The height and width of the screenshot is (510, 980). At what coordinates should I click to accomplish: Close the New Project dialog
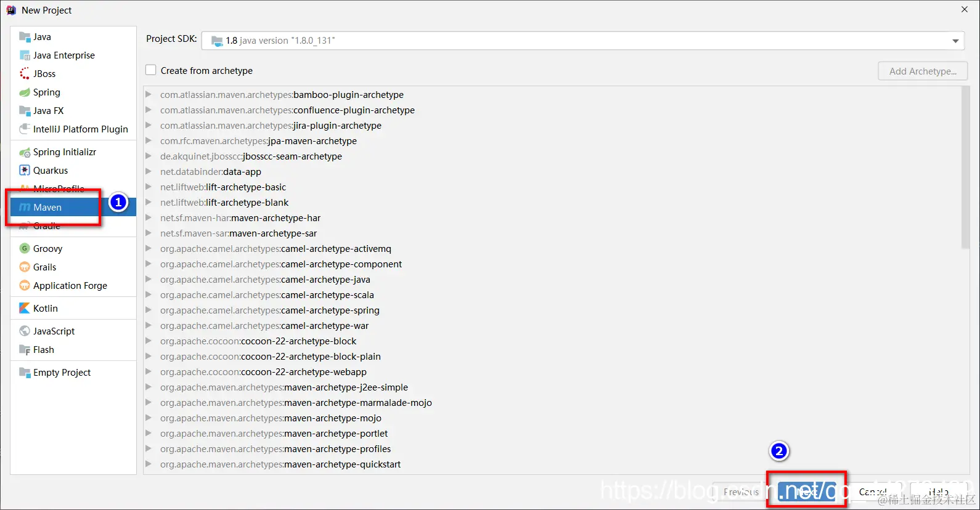(x=965, y=9)
